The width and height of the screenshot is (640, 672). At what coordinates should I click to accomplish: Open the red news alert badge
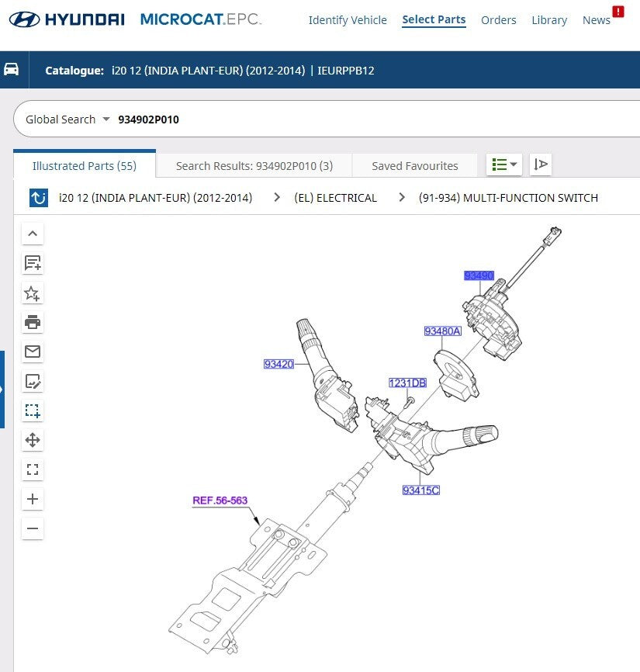pos(618,12)
